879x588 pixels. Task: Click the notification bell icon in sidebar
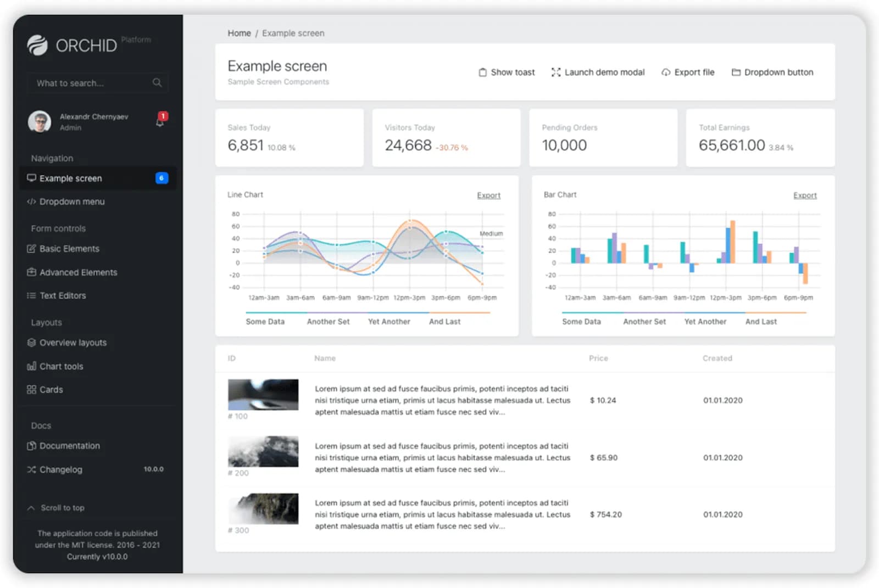tap(160, 120)
